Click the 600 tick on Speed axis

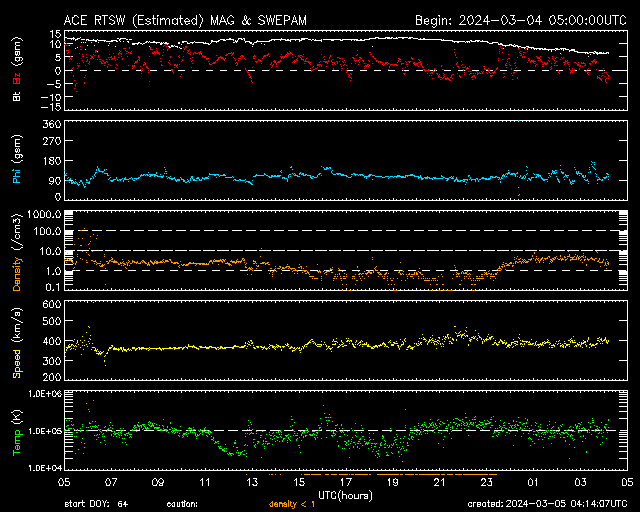click(50, 304)
